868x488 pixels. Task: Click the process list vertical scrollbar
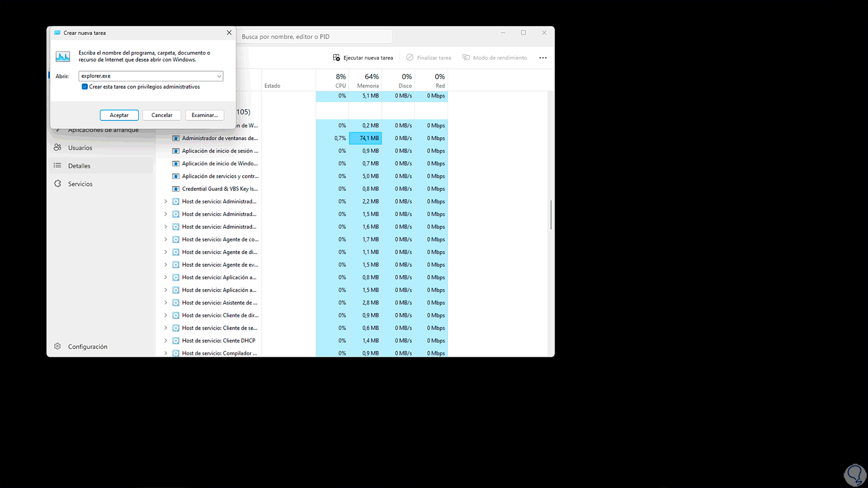[551, 215]
